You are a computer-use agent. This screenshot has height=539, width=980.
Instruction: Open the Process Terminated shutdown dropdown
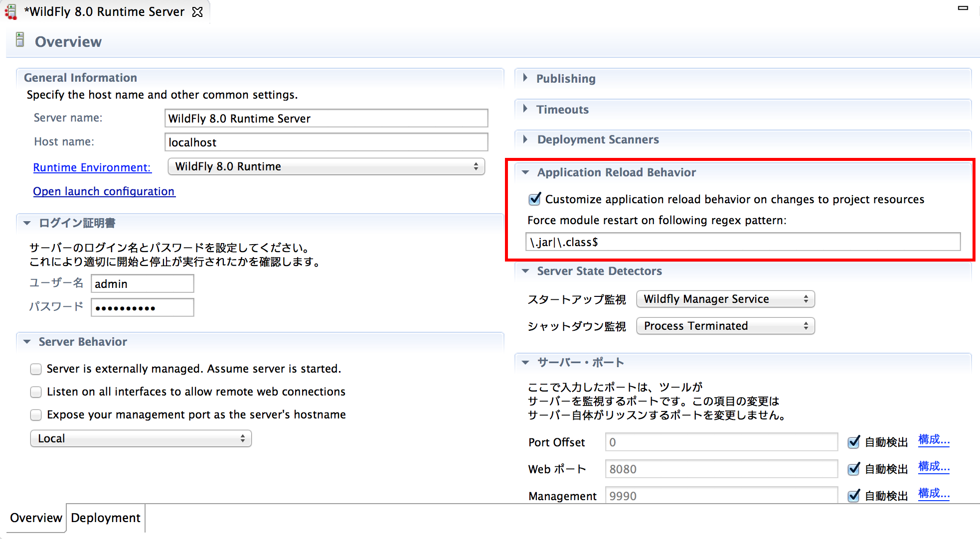(x=726, y=326)
